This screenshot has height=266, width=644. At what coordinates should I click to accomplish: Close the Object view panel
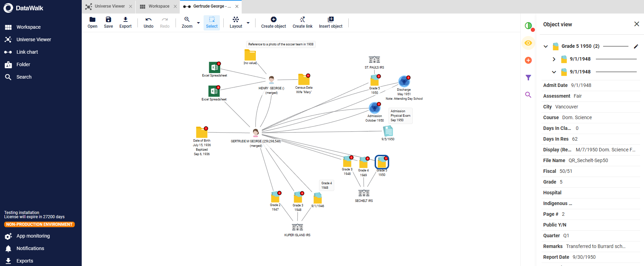pyautogui.click(x=636, y=24)
